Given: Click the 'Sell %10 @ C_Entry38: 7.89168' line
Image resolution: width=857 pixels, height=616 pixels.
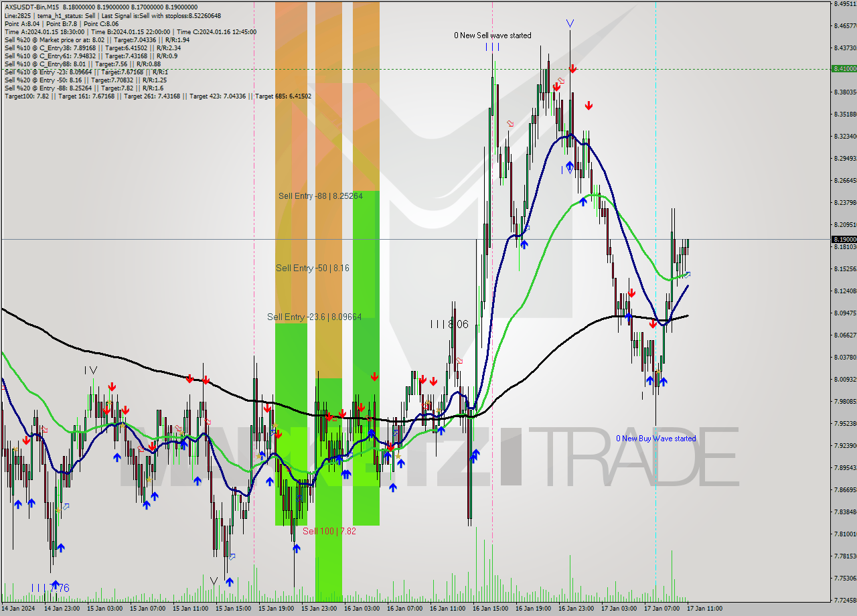Looking at the screenshot, I should click(x=92, y=48).
